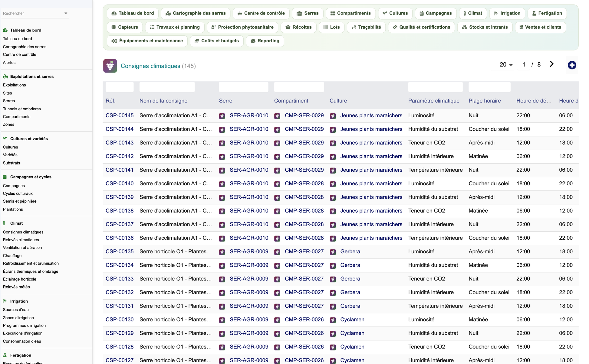Go to next page with chevron arrow
This screenshot has height=364, width=589.
(x=551, y=64)
